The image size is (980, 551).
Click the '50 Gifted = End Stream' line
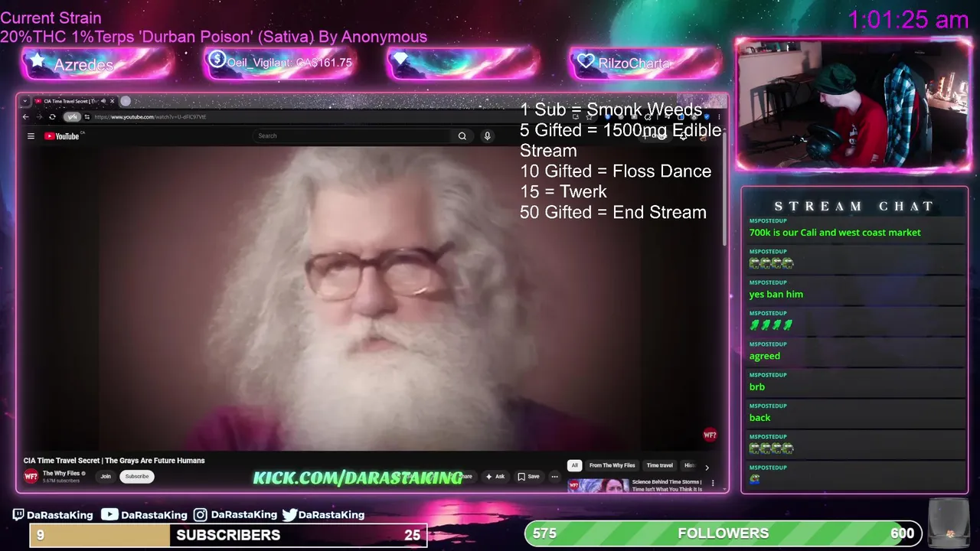pyautogui.click(x=613, y=212)
